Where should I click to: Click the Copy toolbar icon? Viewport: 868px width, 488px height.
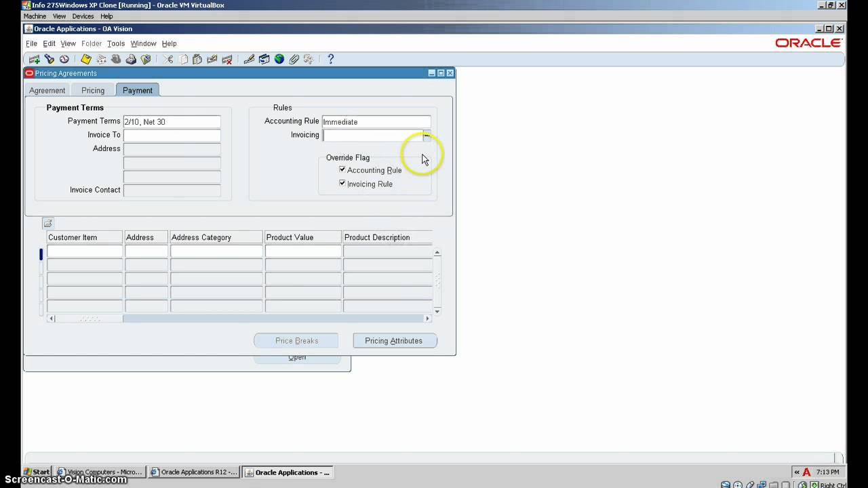pyautogui.click(x=183, y=60)
